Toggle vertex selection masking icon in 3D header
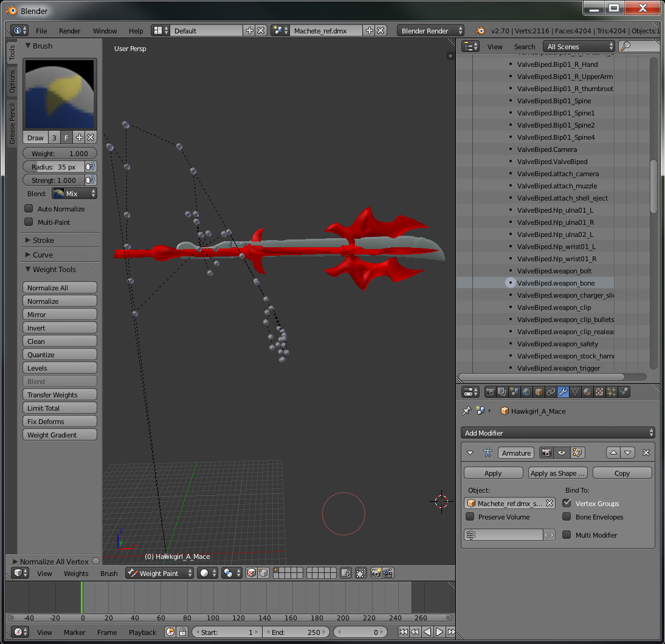Viewport: 665px width, 644px height. click(x=263, y=573)
